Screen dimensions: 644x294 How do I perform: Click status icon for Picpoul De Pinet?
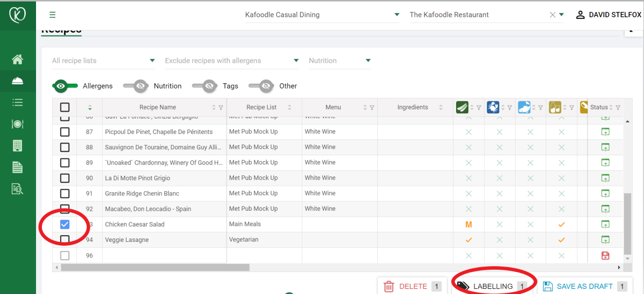point(606,132)
